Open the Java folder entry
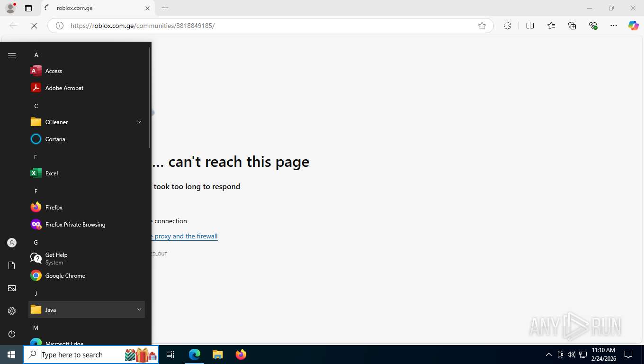The height and width of the screenshot is (364, 644). pos(87,310)
